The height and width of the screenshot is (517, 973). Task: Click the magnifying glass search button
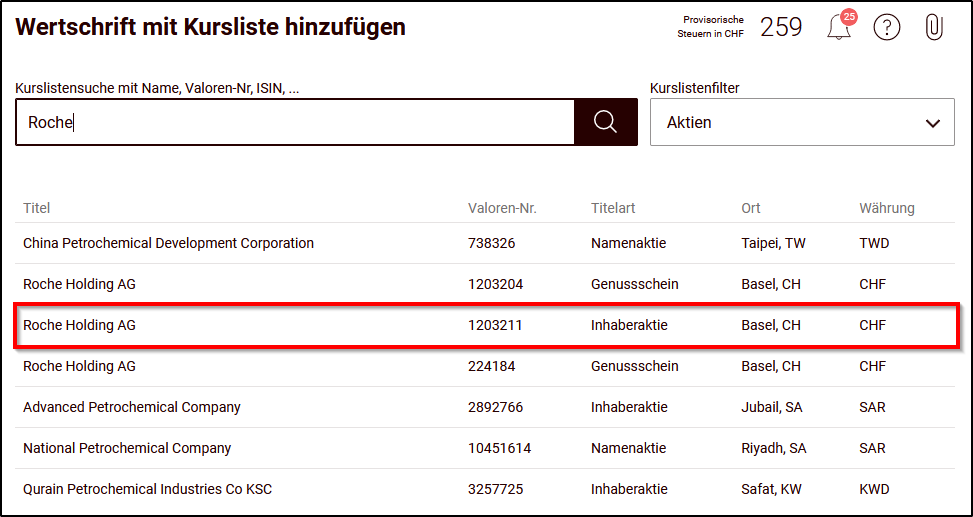606,122
